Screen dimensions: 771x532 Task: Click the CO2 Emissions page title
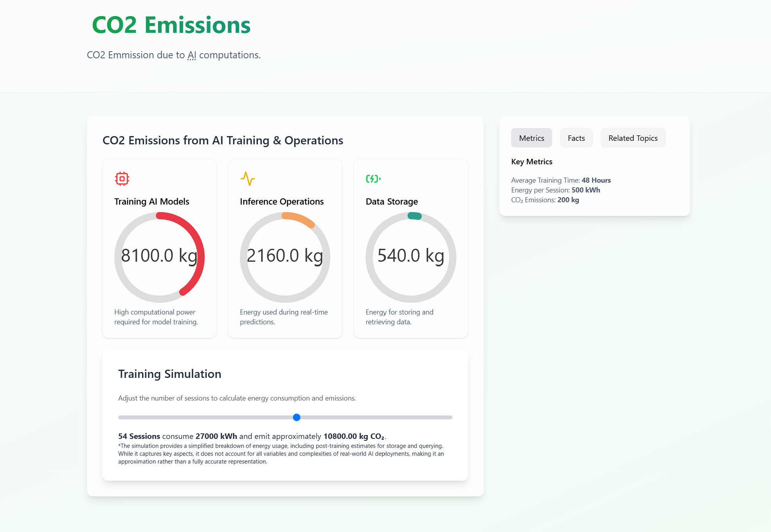pyautogui.click(x=171, y=25)
